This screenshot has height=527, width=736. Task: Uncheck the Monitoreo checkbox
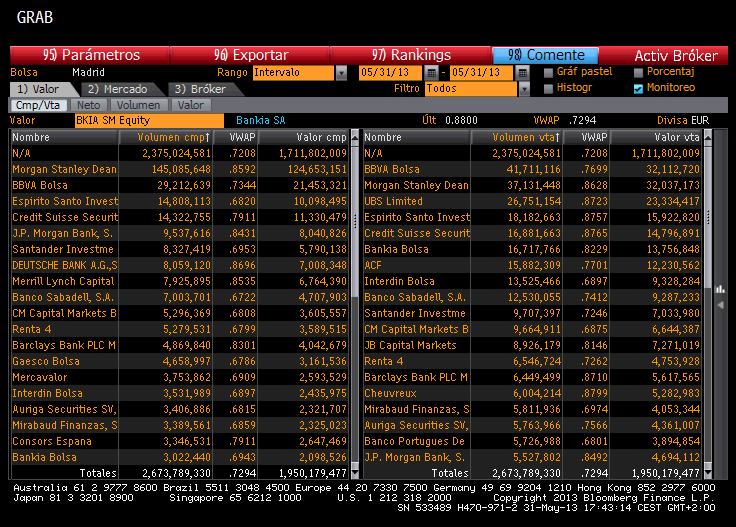tap(638, 89)
